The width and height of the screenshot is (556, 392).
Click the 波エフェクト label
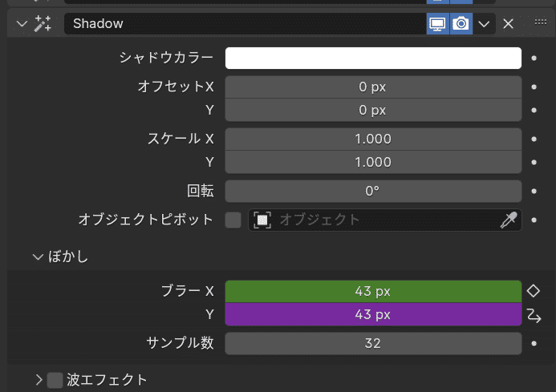click(x=107, y=380)
